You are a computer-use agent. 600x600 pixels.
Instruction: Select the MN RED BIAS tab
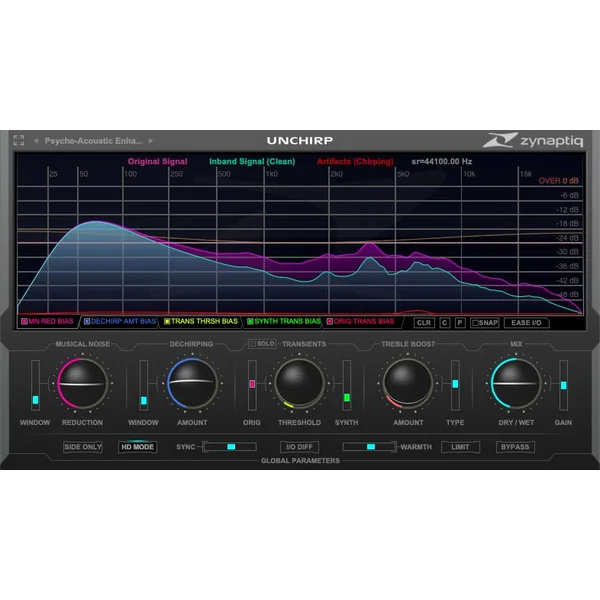[47, 321]
